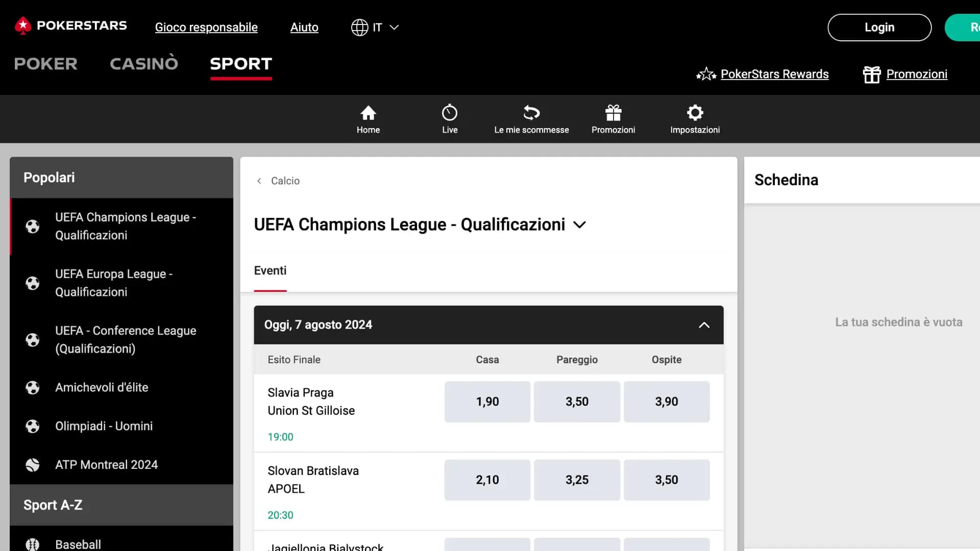Image resolution: width=980 pixels, height=551 pixels.
Task: Open the IT language dropdown
Action: 375,28
